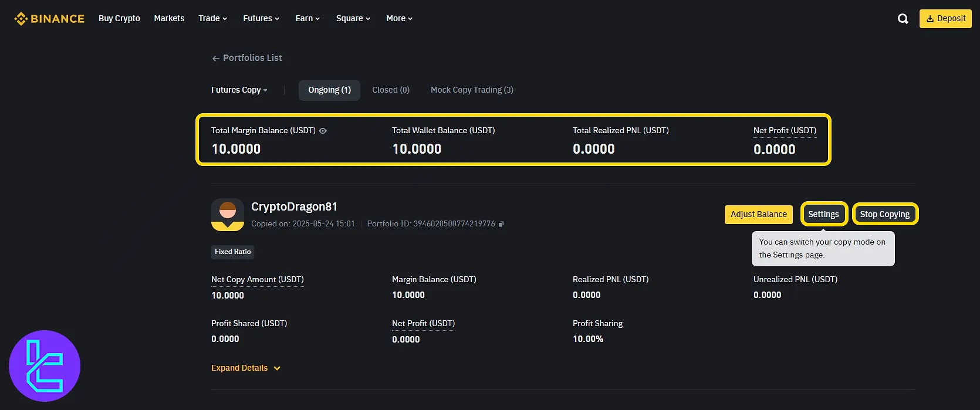980x410 pixels.
Task: Open Buy Crypto page
Action: pyautogui.click(x=119, y=19)
